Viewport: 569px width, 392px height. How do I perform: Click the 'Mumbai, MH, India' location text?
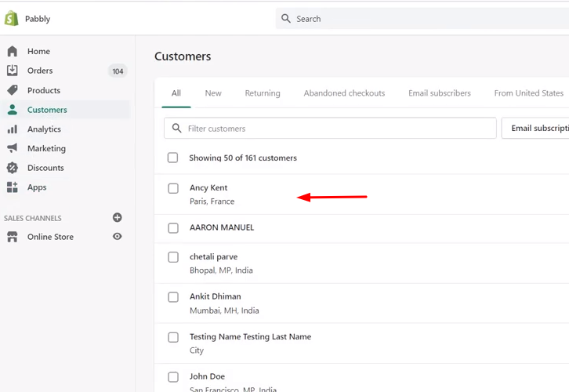(224, 310)
